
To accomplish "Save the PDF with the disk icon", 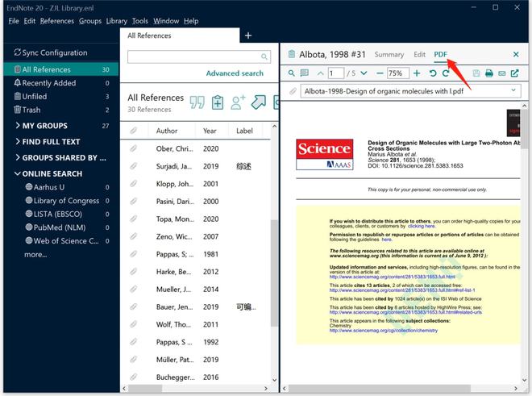I will (476, 73).
